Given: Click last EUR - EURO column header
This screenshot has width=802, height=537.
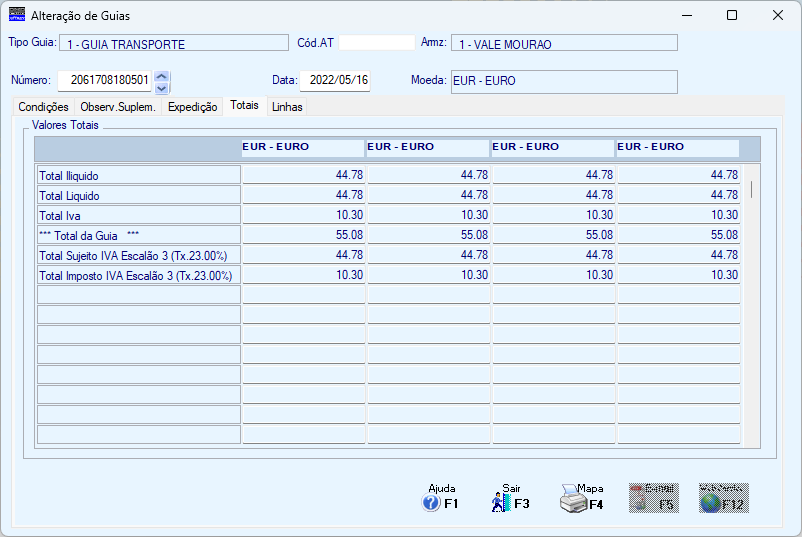Looking at the screenshot, I should tap(678, 148).
